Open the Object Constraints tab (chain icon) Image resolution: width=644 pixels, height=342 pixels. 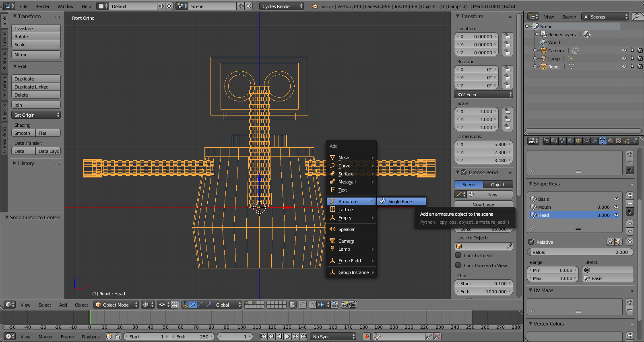[x=586, y=141]
